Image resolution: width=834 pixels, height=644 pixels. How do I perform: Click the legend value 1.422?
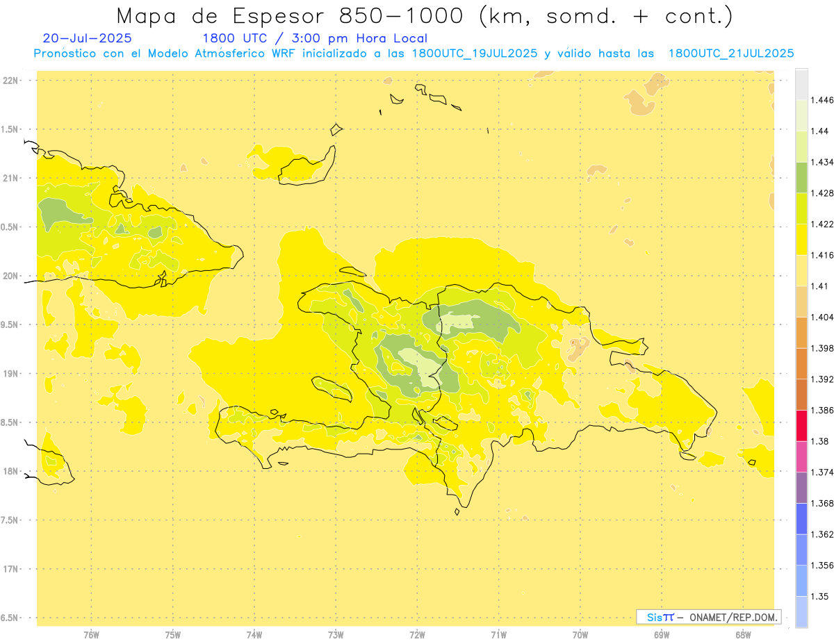[x=822, y=224]
